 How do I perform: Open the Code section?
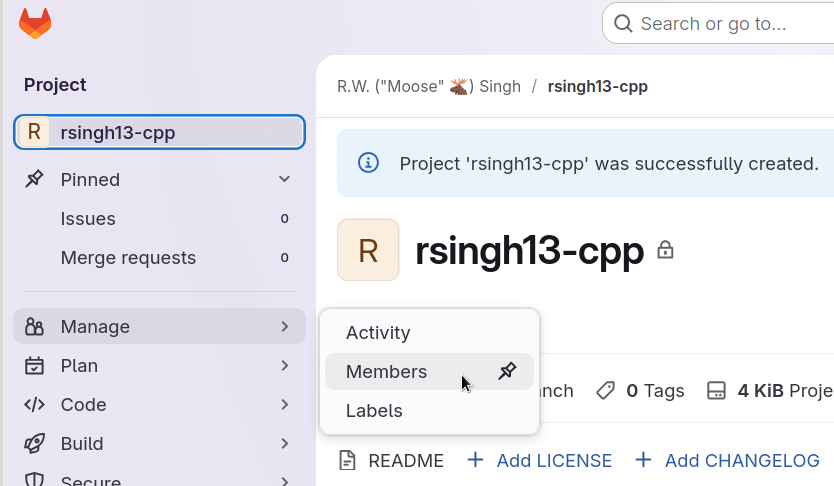click(159, 405)
